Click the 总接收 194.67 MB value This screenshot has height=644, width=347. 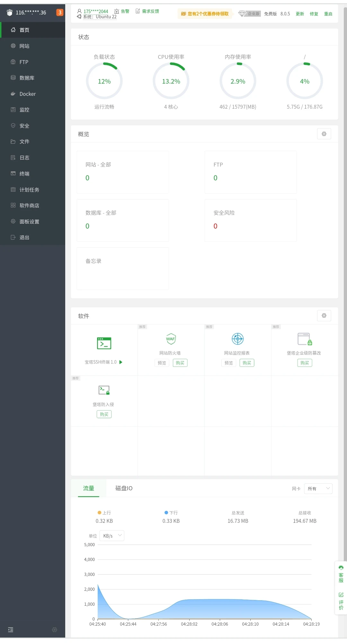305,521
